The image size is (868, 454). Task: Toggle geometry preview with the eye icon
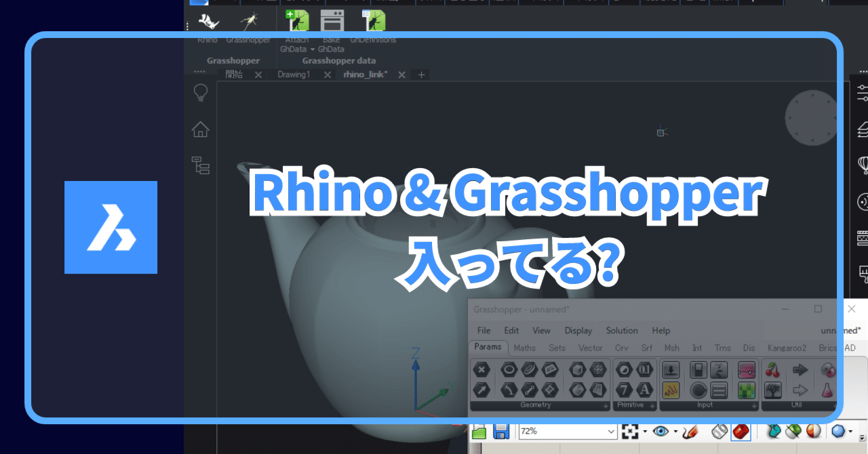point(662,432)
